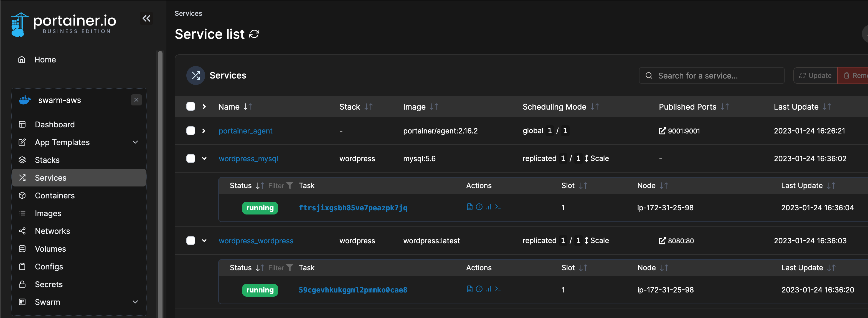Inspect task 59cgevhkukggml2pmmko0cae8 via info icon
This screenshot has width=868, height=318.
(479, 289)
